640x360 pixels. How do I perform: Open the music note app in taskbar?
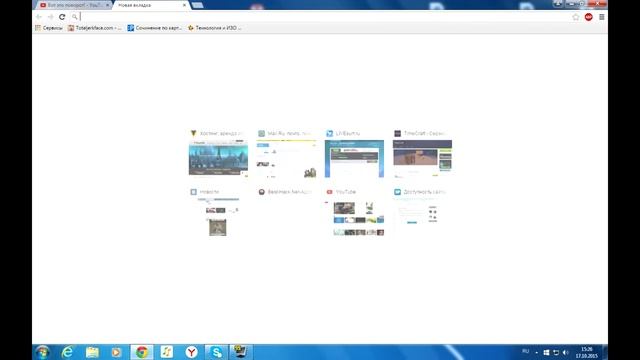(x=167, y=352)
